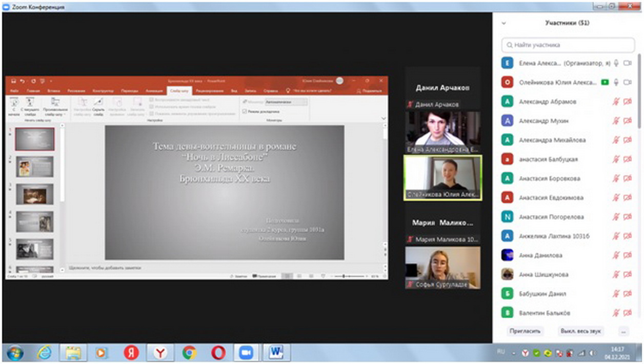Click the microphone icon next to Елена Алекса
The width and height of the screenshot is (644, 364).
[x=616, y=63]
